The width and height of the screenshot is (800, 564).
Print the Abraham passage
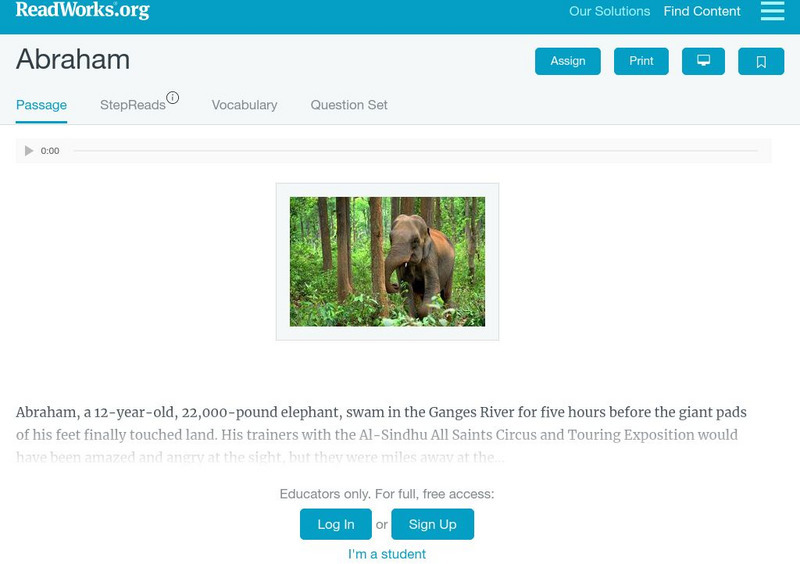641,61
